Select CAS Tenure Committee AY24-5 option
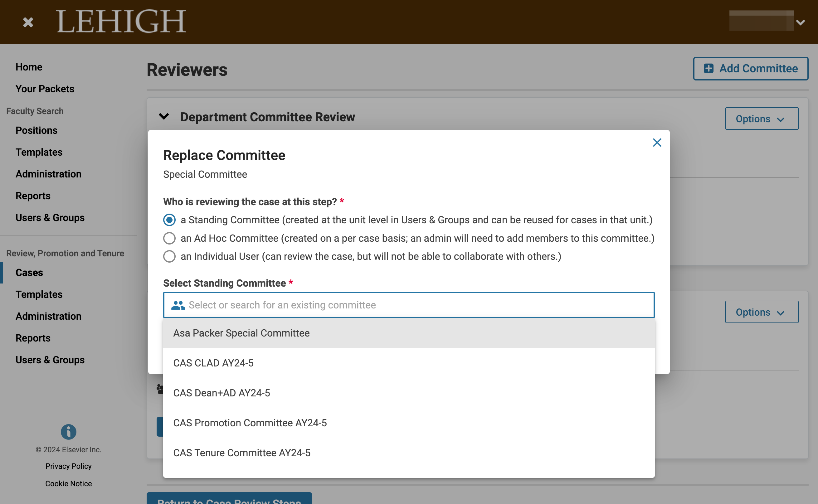This screenshot has width=818, height=504. coord(409,453)
